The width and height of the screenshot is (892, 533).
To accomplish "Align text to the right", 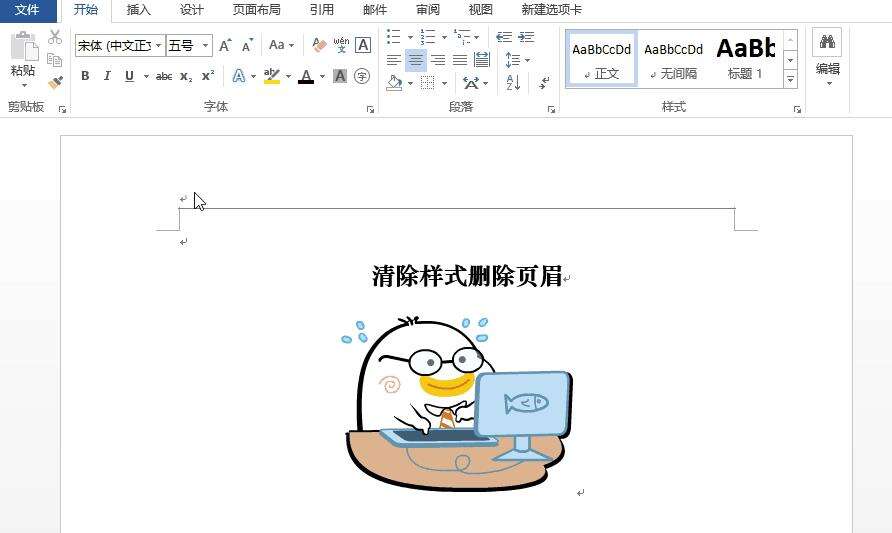I will (438, 60).
